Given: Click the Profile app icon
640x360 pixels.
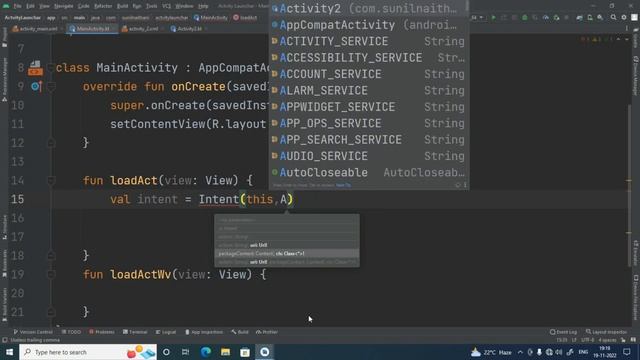Looking at the screenshot, I should click(x=546, y=18).
